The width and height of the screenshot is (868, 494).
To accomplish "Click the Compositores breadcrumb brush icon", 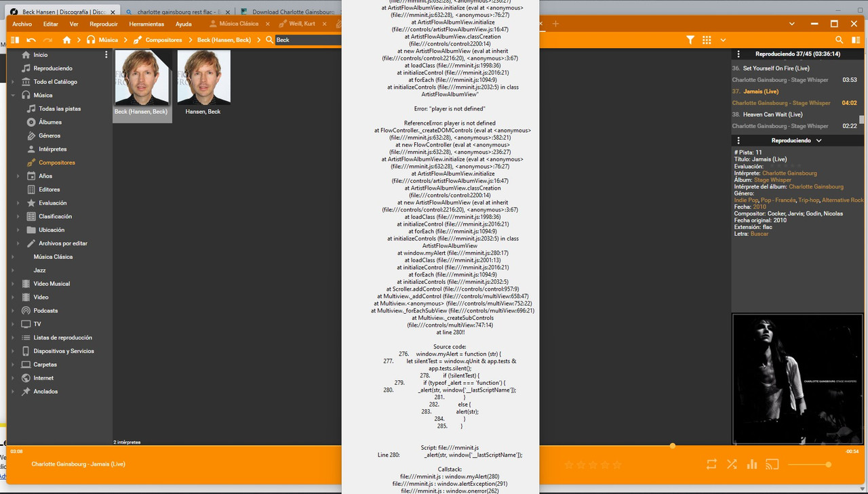I will click(x=138, y=40).
